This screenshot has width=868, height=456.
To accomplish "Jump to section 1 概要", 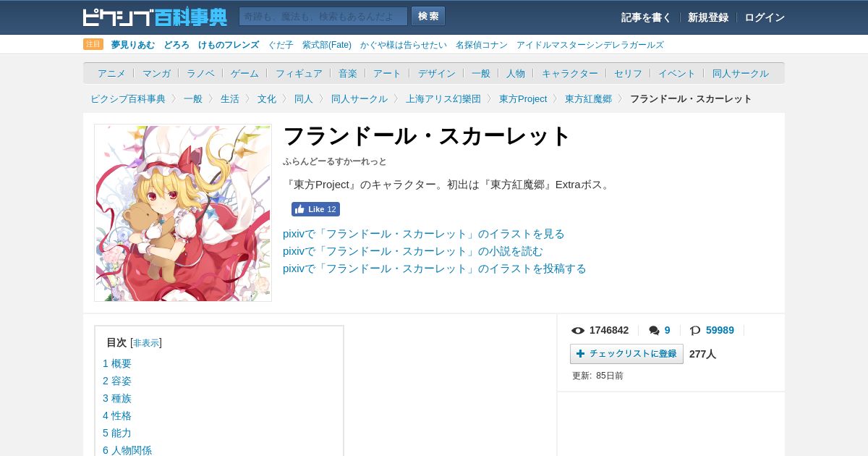I will (x=117, y=363).
